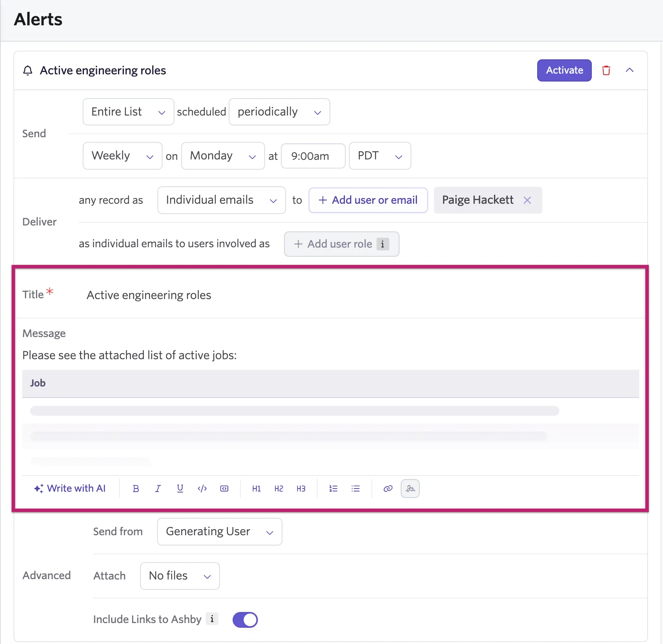Image resolution: width=663 pixels, height=644 pixels.
Task: Click the message body text line
Action: click(129, 355)
